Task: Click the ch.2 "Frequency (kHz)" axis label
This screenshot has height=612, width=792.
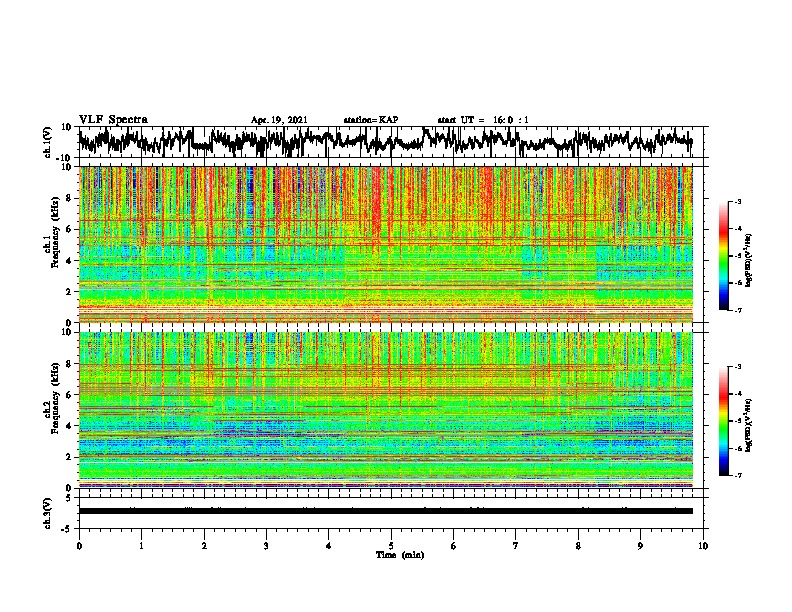Action: point(55,398)
